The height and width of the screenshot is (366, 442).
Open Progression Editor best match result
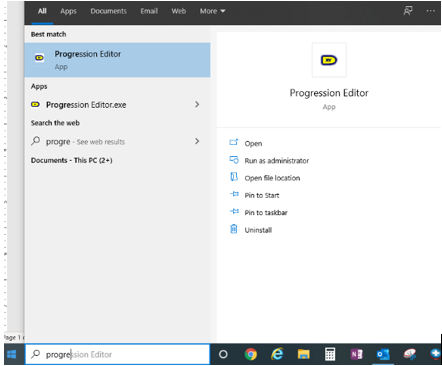coord(117,60)
